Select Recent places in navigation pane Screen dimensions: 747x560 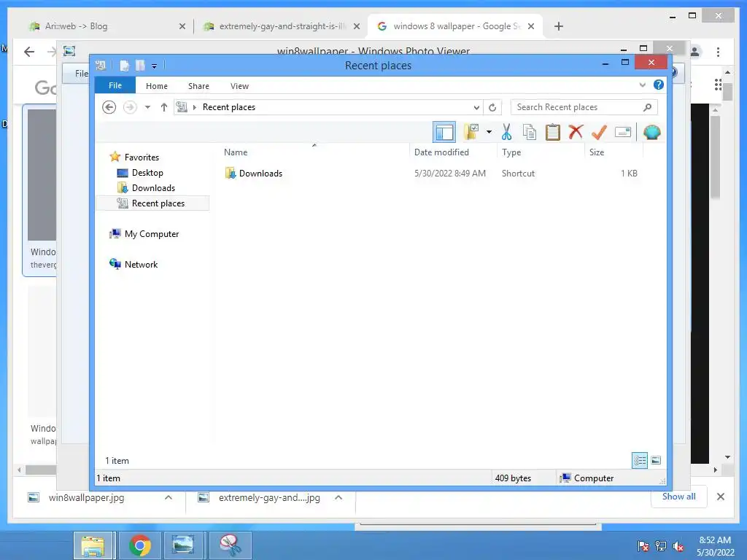point(152,203)
